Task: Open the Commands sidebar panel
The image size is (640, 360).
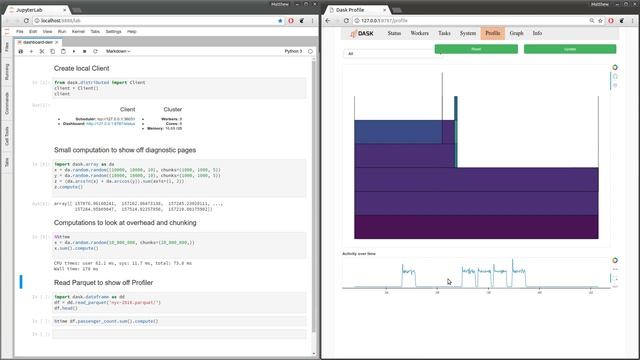Action: [7, 103]
